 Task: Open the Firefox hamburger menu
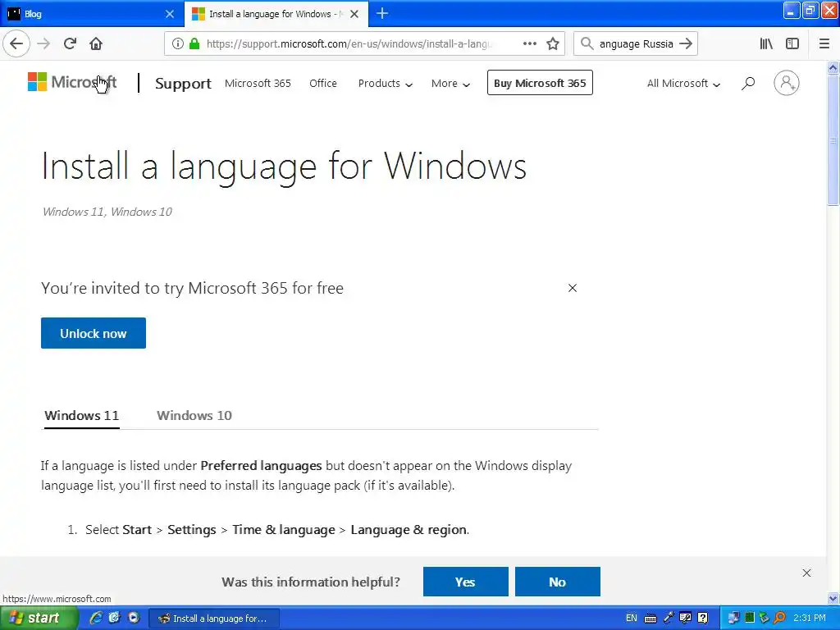pyautogui.click(x=824, y=43)
